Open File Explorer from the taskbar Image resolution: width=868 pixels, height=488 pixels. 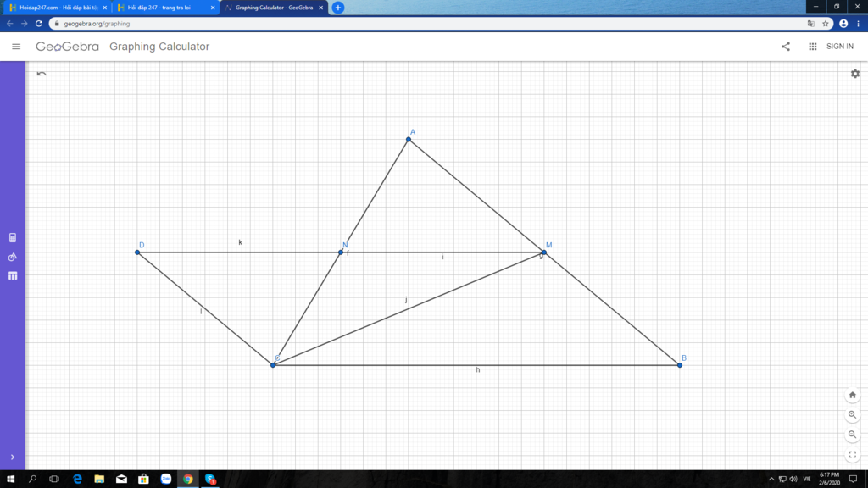99,480
